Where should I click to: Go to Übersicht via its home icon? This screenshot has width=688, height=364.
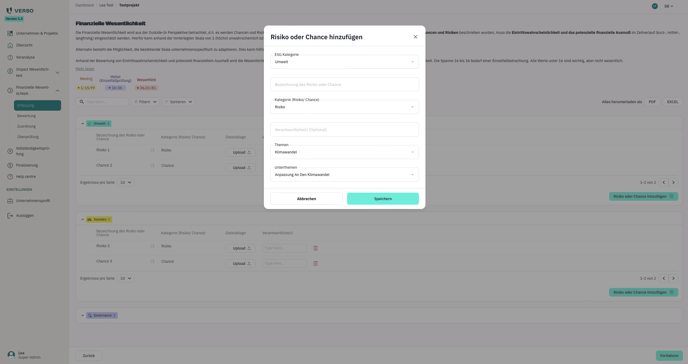(x=10, y=45)
